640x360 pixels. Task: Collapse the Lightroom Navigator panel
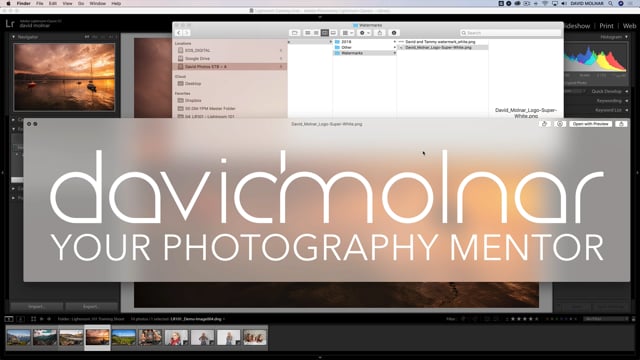[13, 37]
